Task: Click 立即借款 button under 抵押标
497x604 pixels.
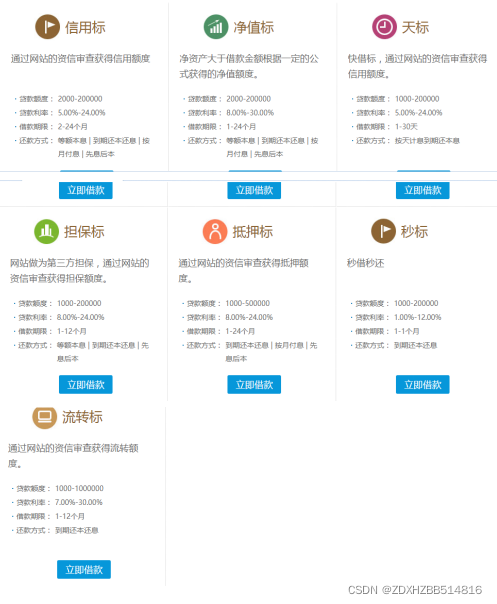Action: (x=254, y=384)
